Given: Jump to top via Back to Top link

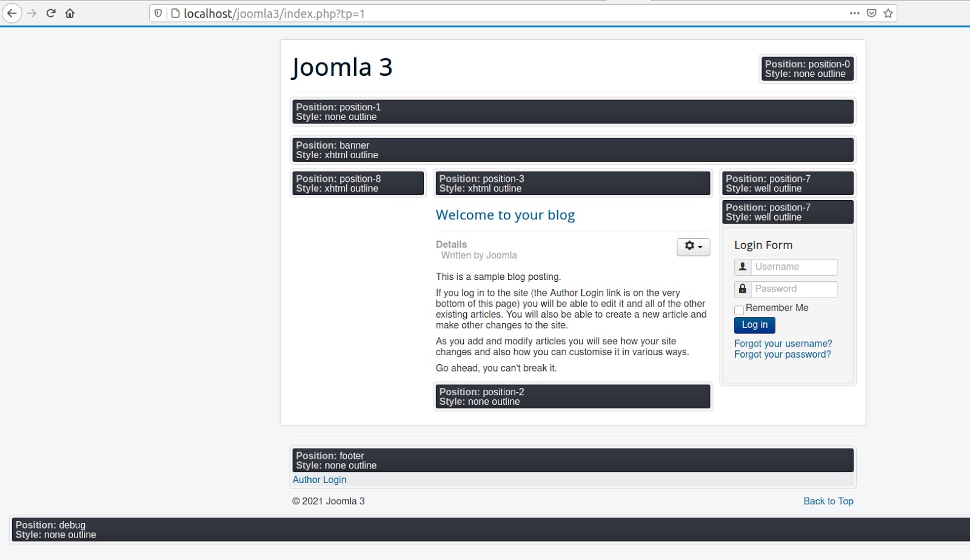Looking at the screenshot, I should point(828,501).
